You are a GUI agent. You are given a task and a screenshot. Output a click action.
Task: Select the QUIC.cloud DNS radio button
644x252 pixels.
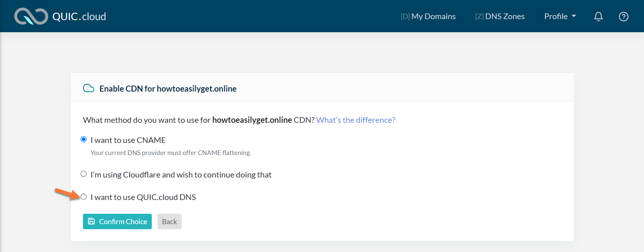[84, 197]
